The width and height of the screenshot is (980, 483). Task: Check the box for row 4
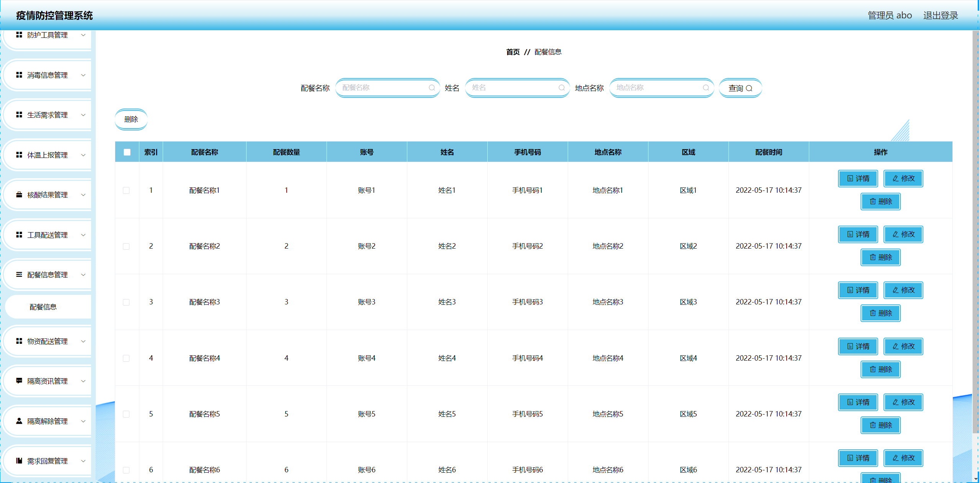pos(126,358)
